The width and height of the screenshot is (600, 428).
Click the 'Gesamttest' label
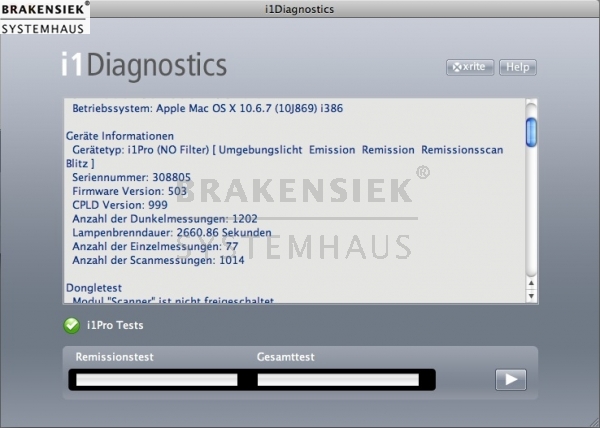[x=285, y=357]
